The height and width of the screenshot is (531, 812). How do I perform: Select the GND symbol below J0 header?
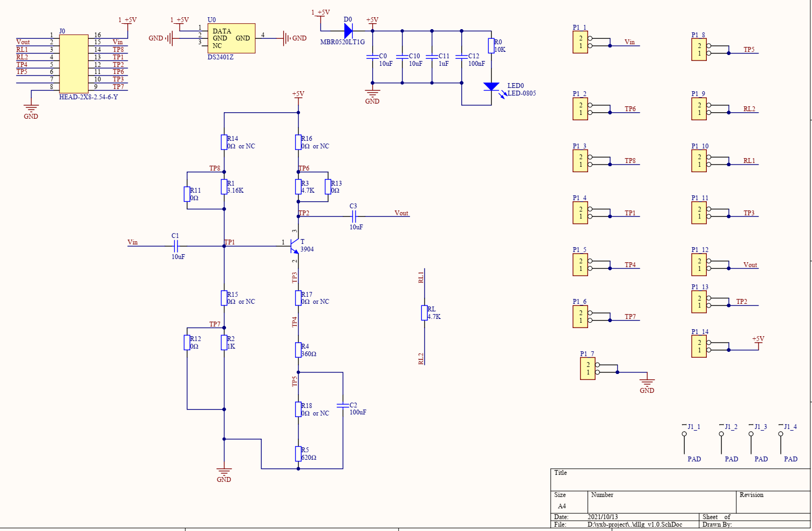(31, 110)
